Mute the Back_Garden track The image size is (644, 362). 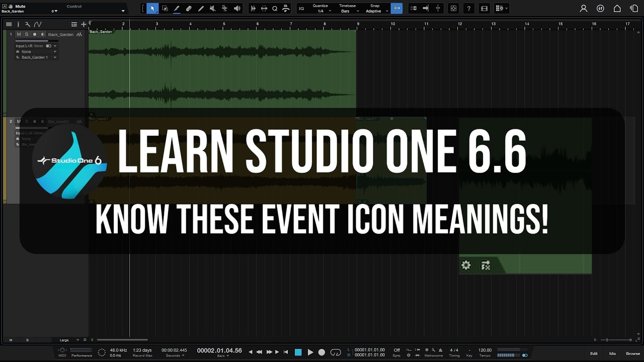(19, 34)
